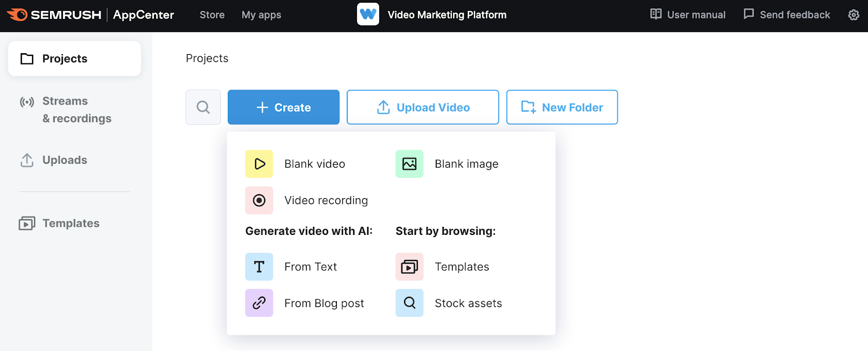Image resolution: width=868 pixels, height=351 pixels.
Task: Create a New Folder with the button
Action: click(562, 107)
